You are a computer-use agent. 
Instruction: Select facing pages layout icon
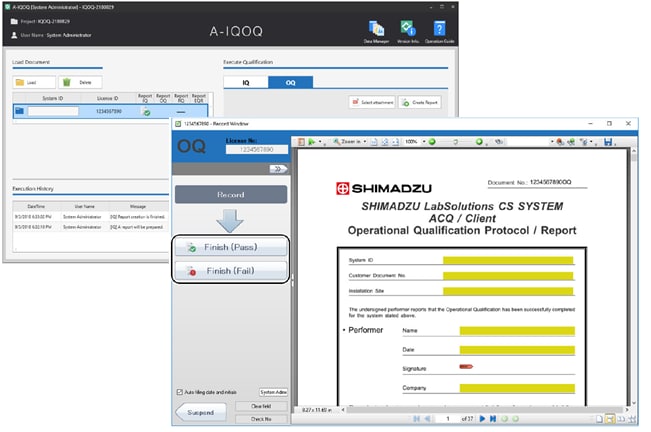click(x=621, y=419)
